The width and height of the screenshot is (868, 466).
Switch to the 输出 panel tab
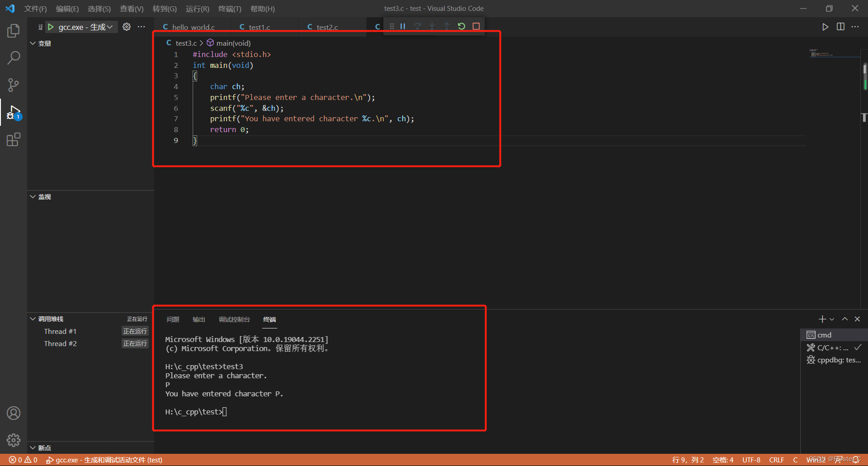click(199, 319)
